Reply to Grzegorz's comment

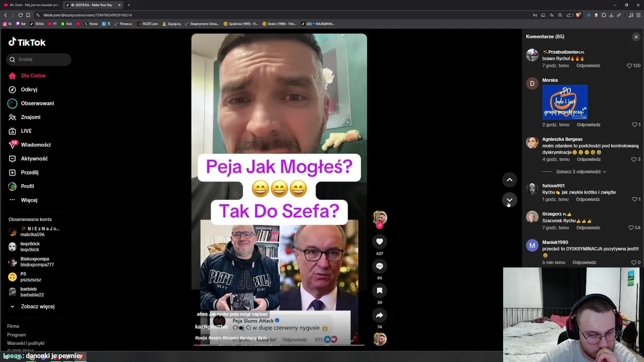tap(588, 228)
